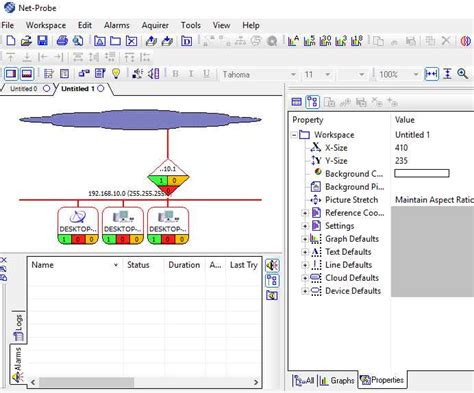Screen dimensions: 474x393
Task: Click the X-Size value 410
Action: pos(401,148)
